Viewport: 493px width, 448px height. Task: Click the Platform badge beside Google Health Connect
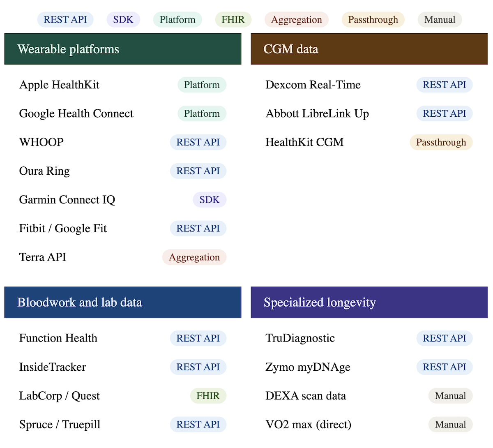tap(202, 113)
